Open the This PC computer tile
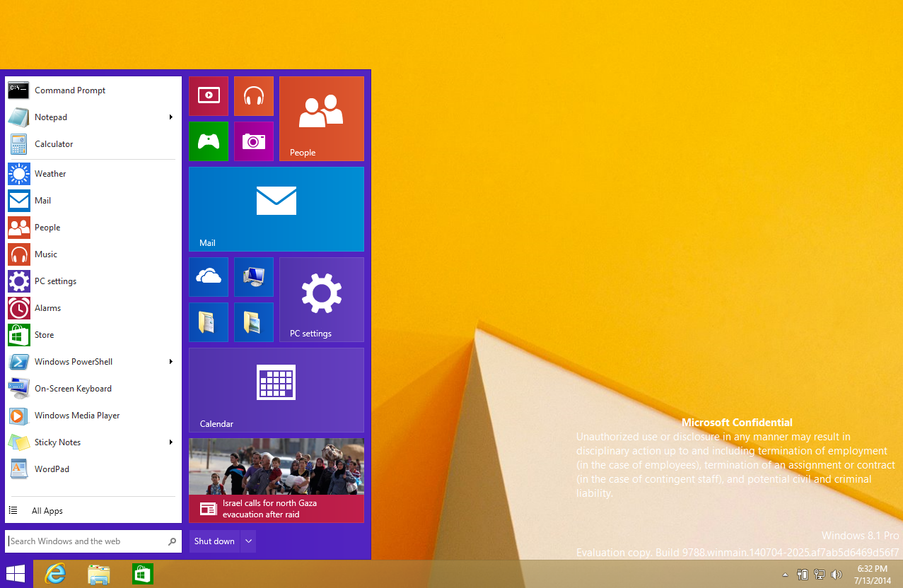Screen dimensions: 903x588 (254, 277)
